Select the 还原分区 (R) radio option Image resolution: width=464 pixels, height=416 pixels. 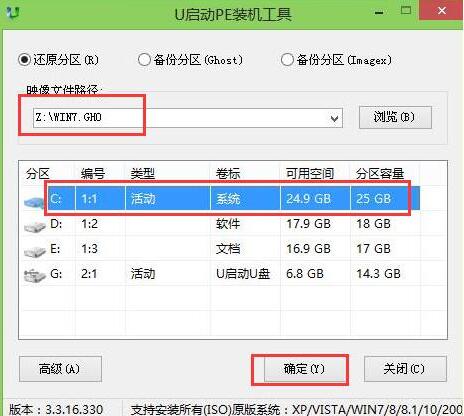coord(24,60)
